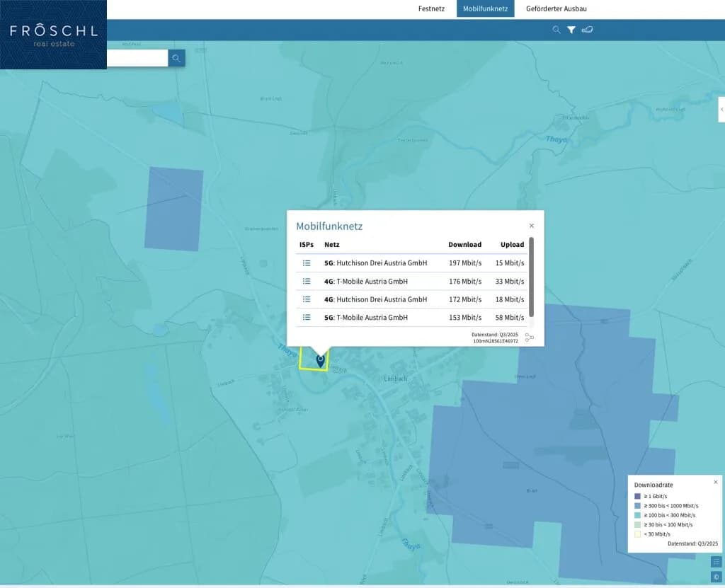725x588 pixels.
Task: Click the share icon in the Mobilfunknetz popup
Action: 530,338
